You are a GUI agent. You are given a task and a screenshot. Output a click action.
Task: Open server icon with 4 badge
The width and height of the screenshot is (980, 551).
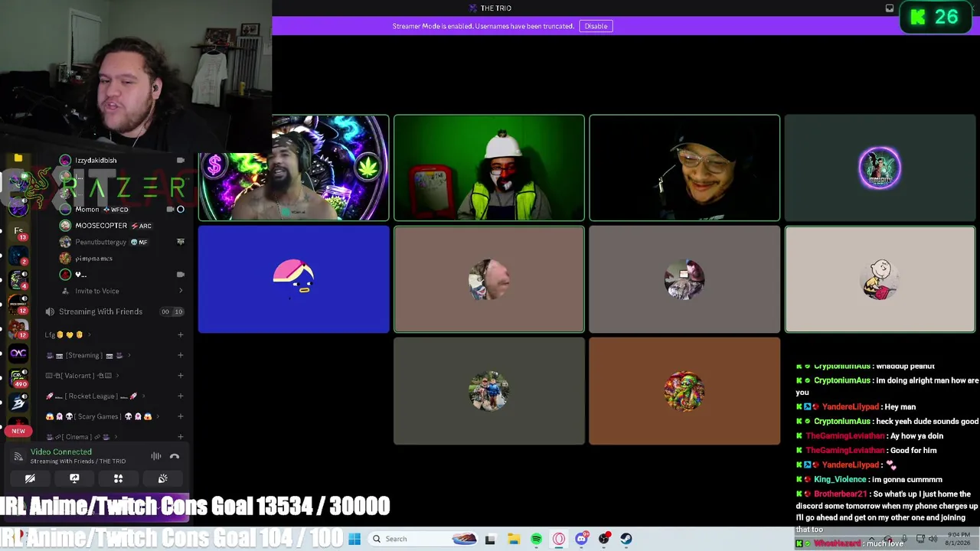[18, 280]
